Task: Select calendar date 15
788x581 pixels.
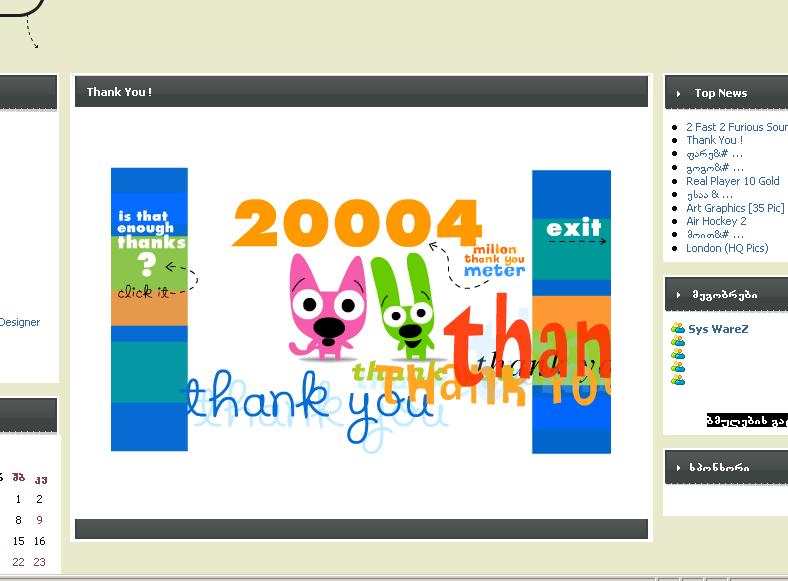Action: [x=19, y=541]
